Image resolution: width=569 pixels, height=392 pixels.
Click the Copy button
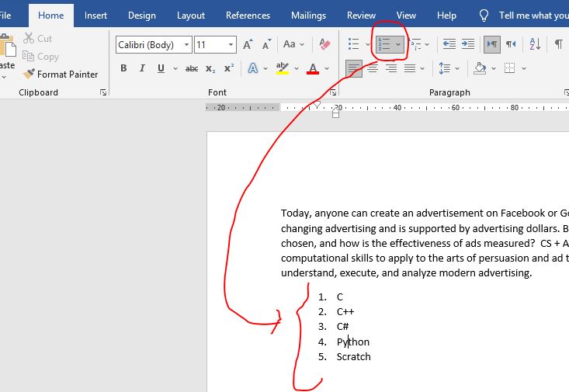[x=40, y=57]
